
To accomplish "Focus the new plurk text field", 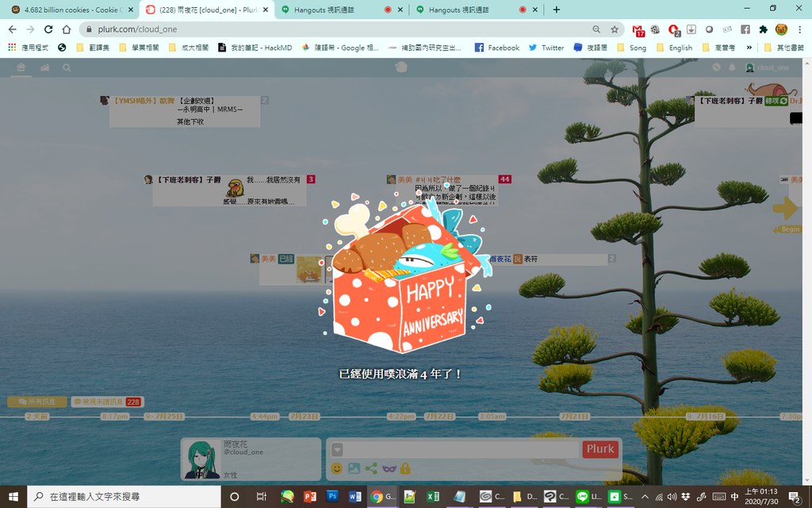I will point(461,449).
